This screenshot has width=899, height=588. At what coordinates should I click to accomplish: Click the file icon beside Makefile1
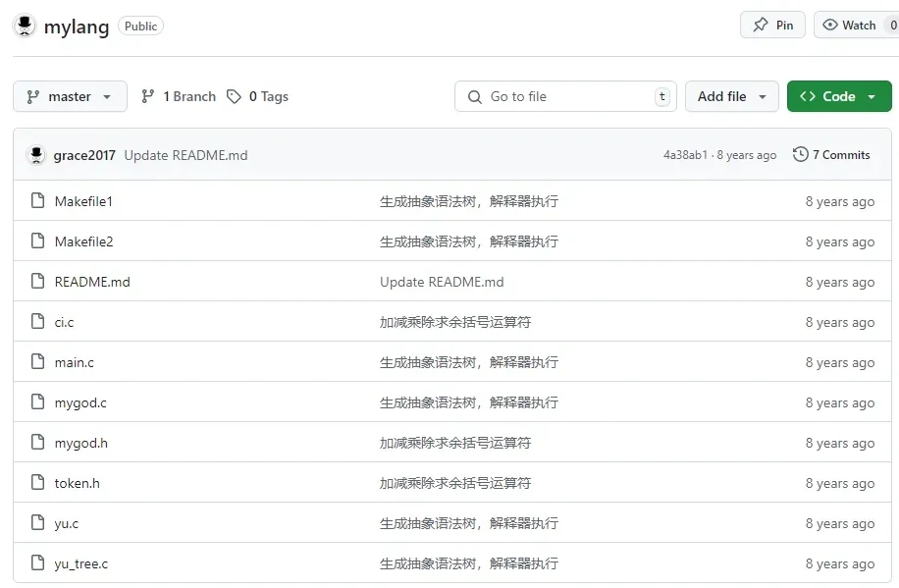(38, 200)
